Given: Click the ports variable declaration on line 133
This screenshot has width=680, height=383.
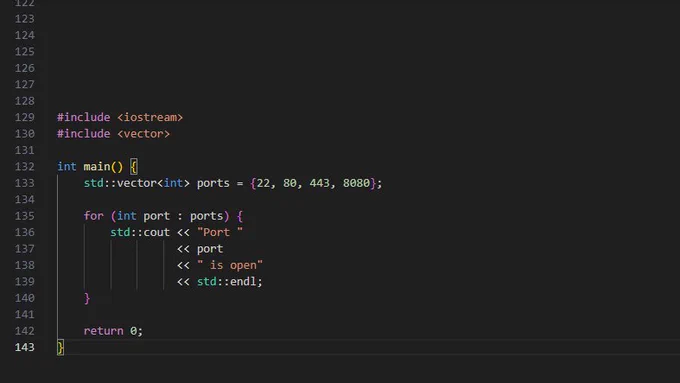Looking at the screenshot, I should 213,183.
